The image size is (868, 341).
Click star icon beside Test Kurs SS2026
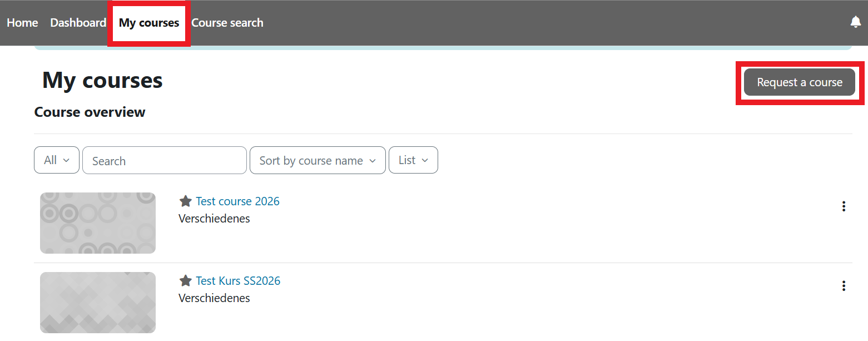(x=186, y=281)
